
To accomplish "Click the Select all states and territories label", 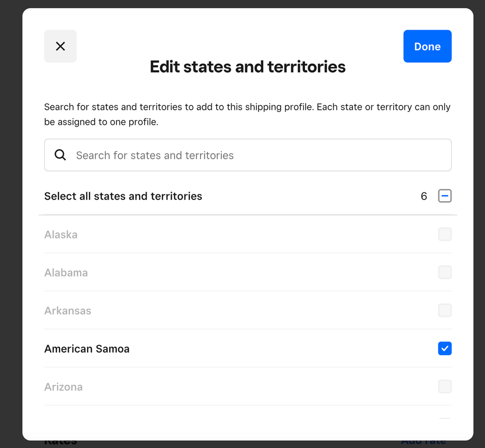I will [x=123, y=196].
